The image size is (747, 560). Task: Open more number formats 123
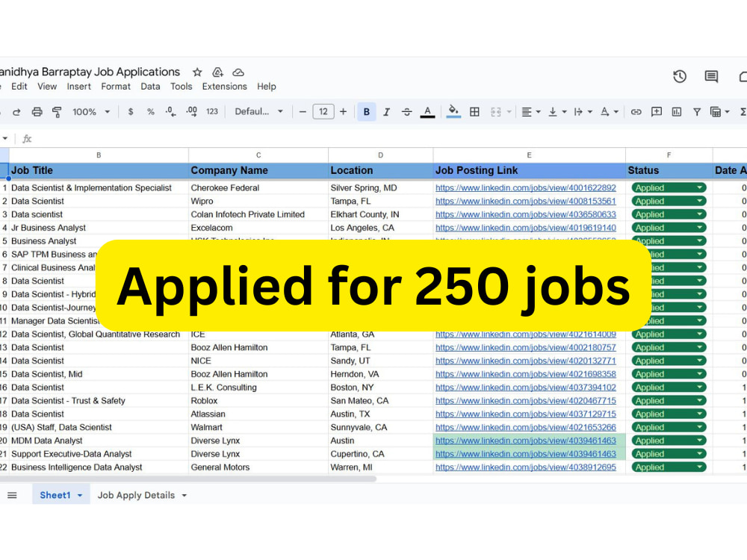tap(212, 112)
